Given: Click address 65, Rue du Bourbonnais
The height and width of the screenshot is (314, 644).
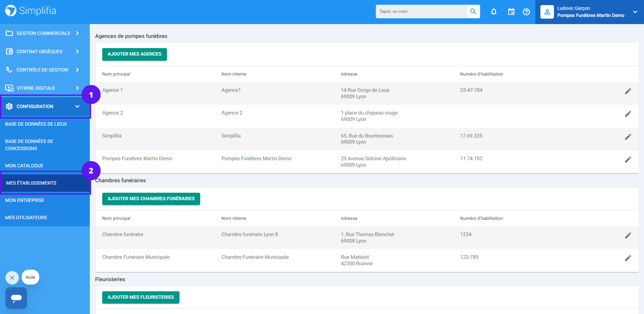Looking at the screenshot, I should click(367, 136).
